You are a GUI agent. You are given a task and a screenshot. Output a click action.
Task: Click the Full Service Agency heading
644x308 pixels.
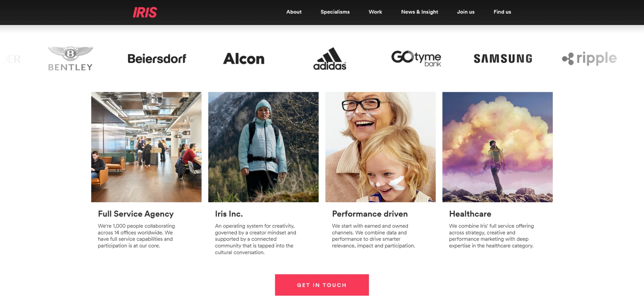(x=136, y=214)
